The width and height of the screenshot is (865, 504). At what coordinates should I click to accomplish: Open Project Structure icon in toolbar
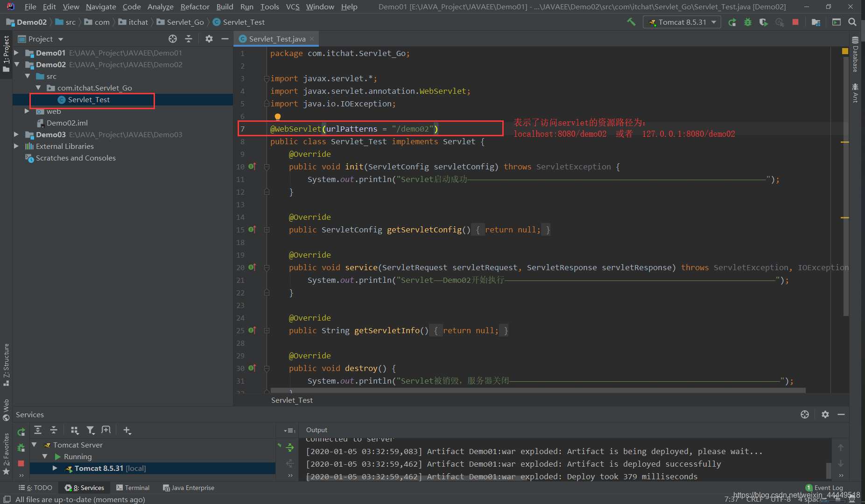[816, 22]
